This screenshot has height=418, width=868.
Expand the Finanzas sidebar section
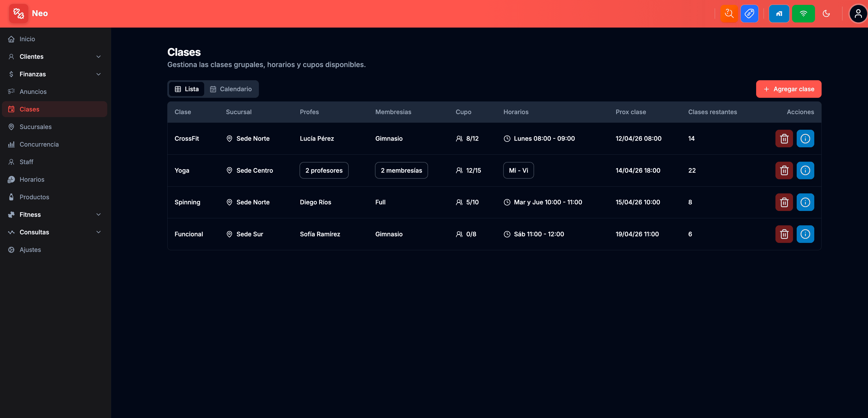(x=55, y=74)
